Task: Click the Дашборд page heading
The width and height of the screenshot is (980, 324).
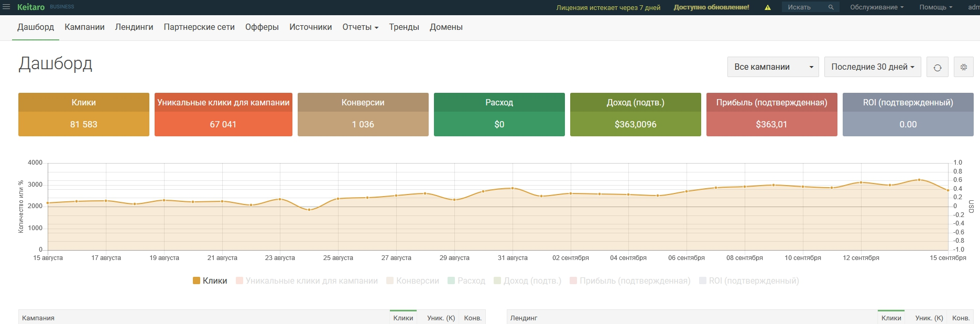Action: (x=56, y=63)
